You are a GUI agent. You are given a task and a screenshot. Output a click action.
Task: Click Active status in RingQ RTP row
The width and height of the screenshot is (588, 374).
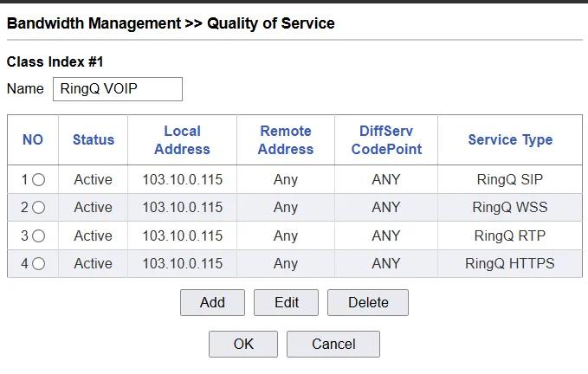[x=93, y=235]
